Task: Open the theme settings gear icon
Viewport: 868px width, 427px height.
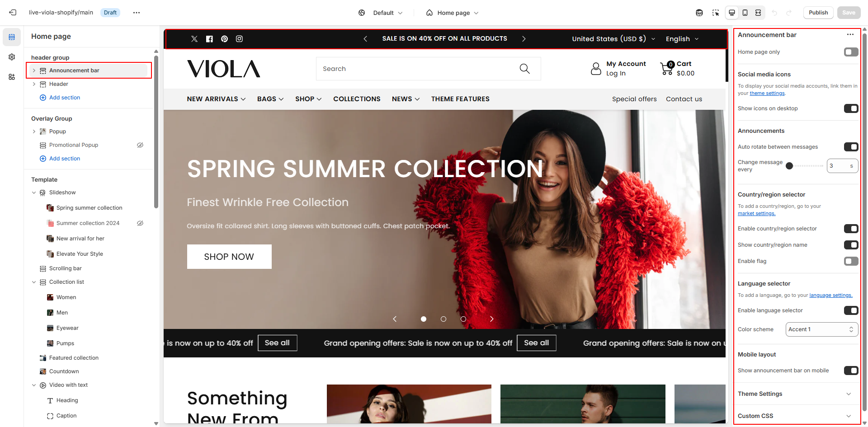Action: pyautogui.click(x=12, y=57)
